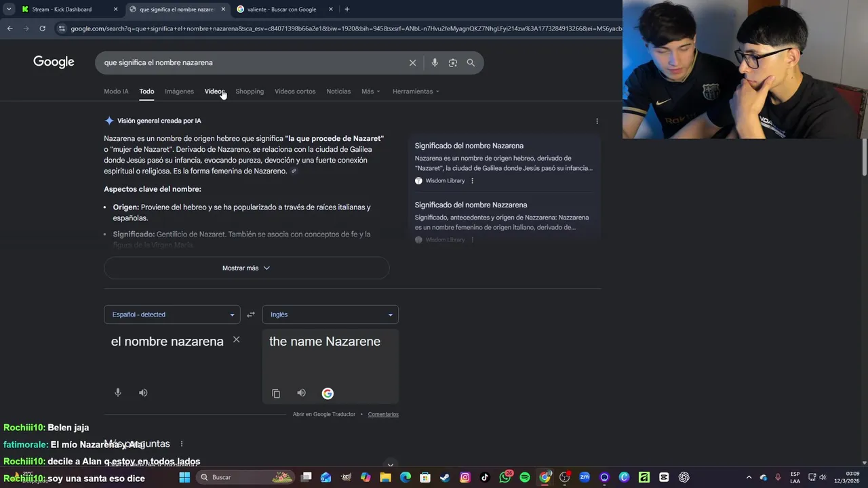
Task: Open site info icon in address bar
Action: (x=62, y=28)
